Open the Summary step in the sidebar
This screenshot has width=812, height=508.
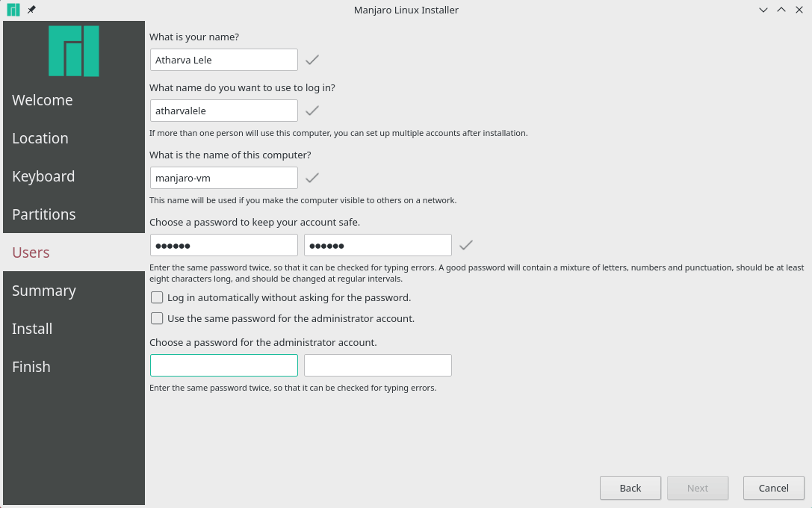coord(44,290)
